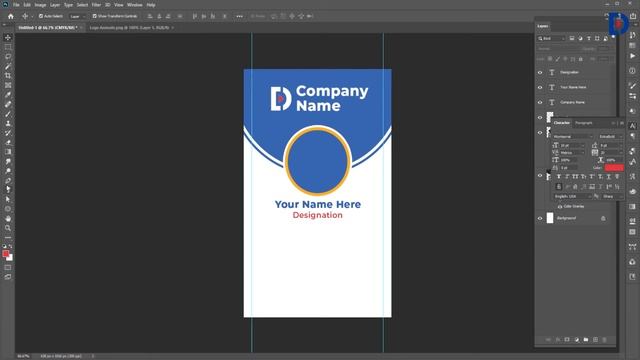Open the Window menu
The height and width of the screenshot is (360, 640).
(x=135, y=5)
